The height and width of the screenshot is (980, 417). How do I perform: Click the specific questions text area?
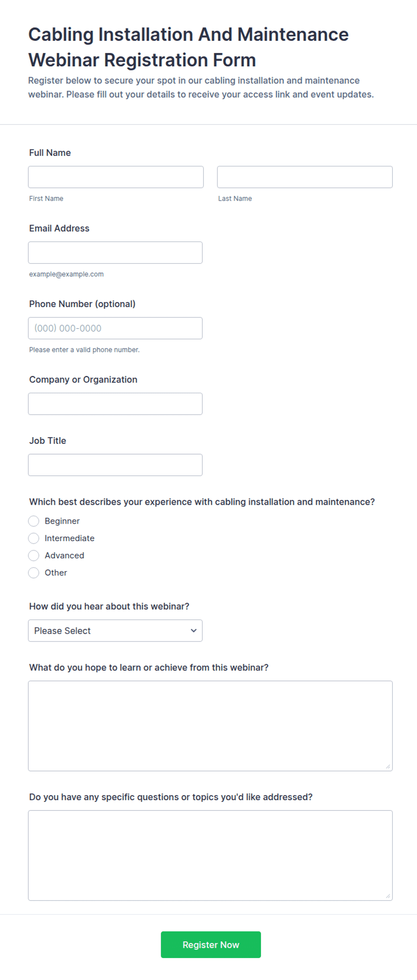click(210, 855)
